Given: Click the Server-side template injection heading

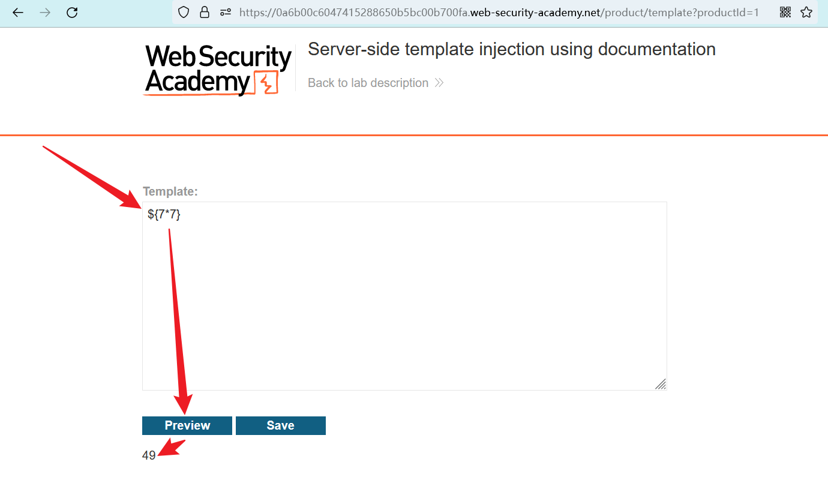Looking at the screenshot, I should click(511, 49).
